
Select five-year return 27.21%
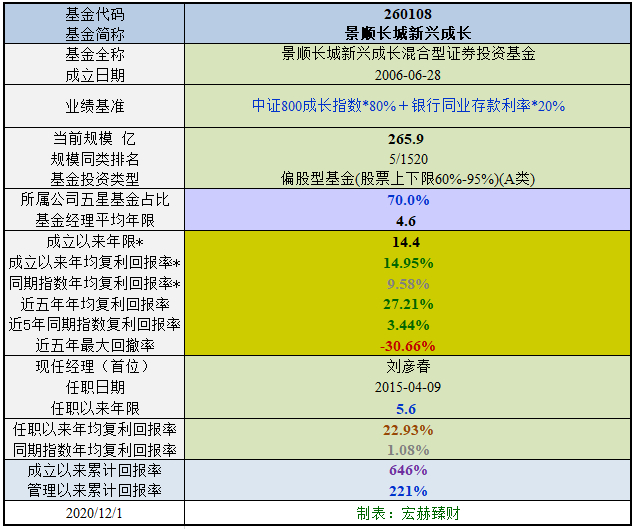(x=408, y=304)
